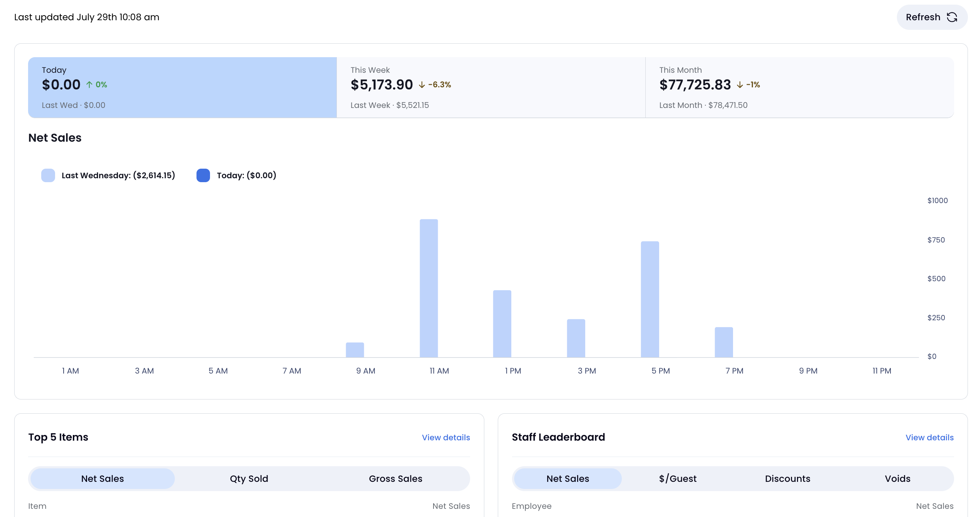Click the 11 AM sales bar
The width and height of the screenshot is (980, 517).
pyautogui.click(x=429, y=288)
